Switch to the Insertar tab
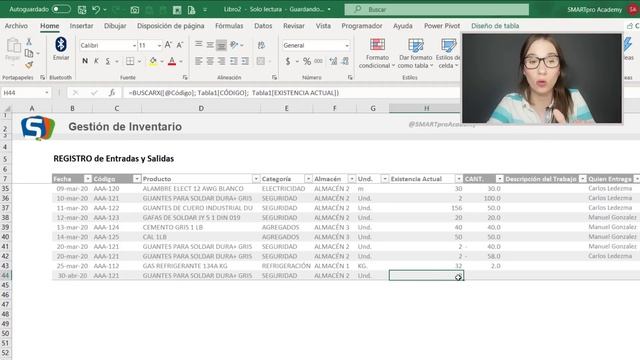Viewport: 640px width, 360px height. [81, 26]
